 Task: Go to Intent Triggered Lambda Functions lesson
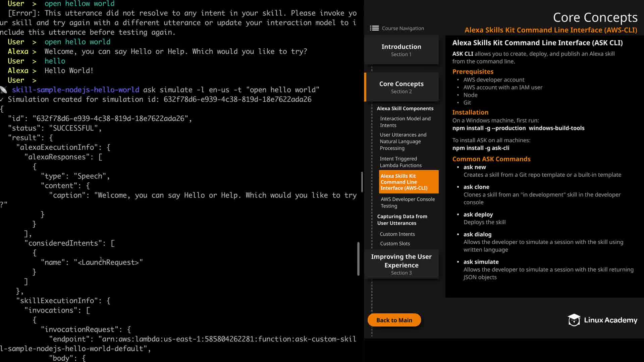(400, 162)
